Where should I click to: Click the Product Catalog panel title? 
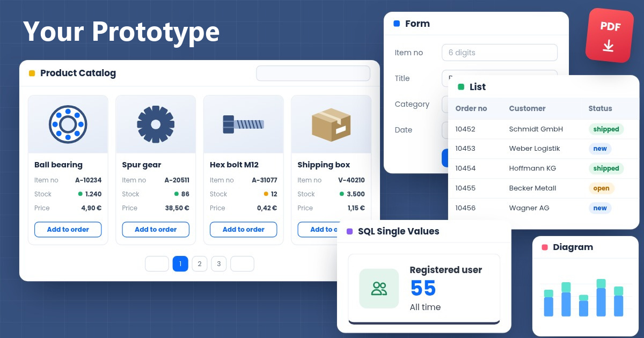pos(78,74)
